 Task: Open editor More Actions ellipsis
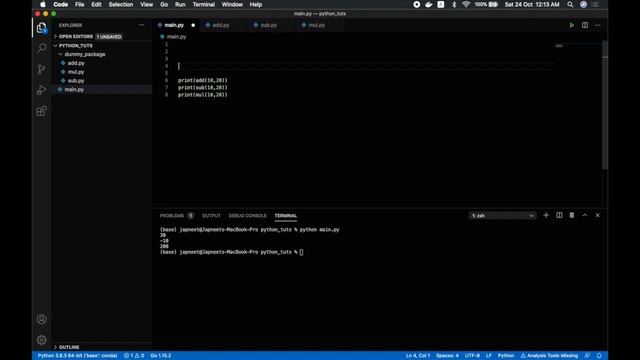598,25
